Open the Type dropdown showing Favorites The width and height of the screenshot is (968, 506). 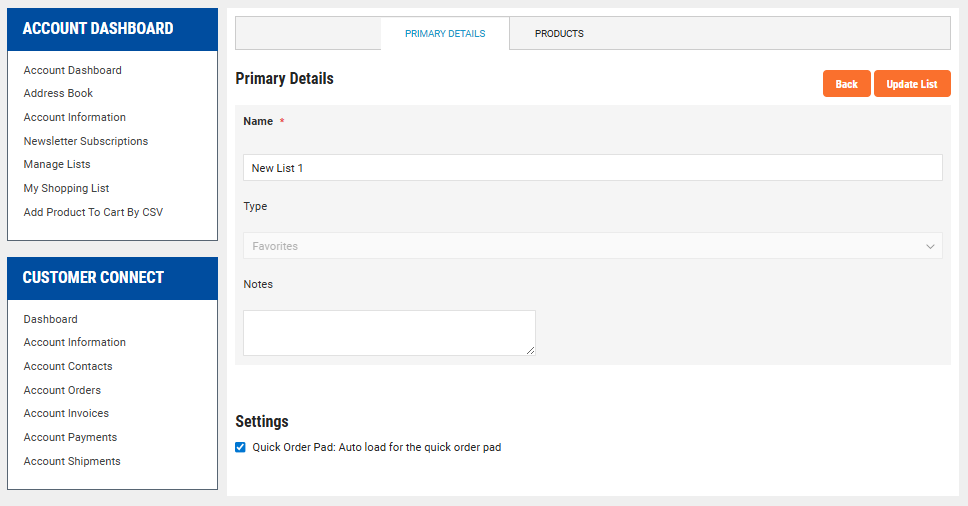[593, 246]
